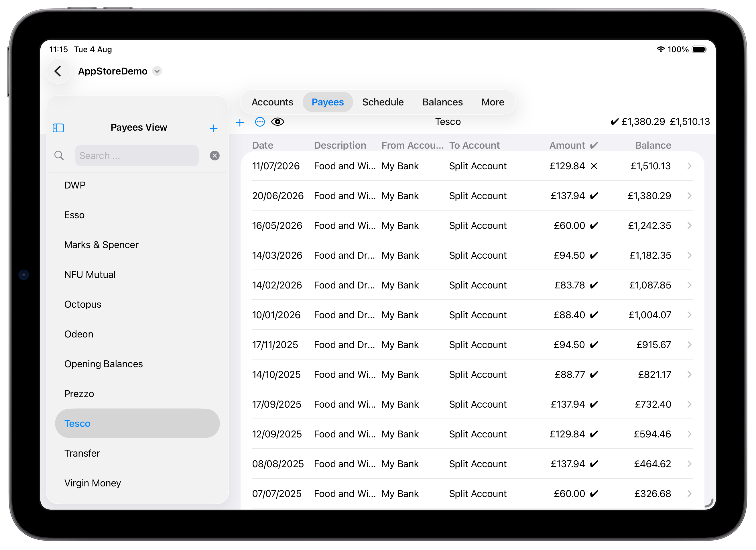Open 07/07/2025 transaction details chevron
This screenshot has height=550, width=756.
[x=689, y=494]
